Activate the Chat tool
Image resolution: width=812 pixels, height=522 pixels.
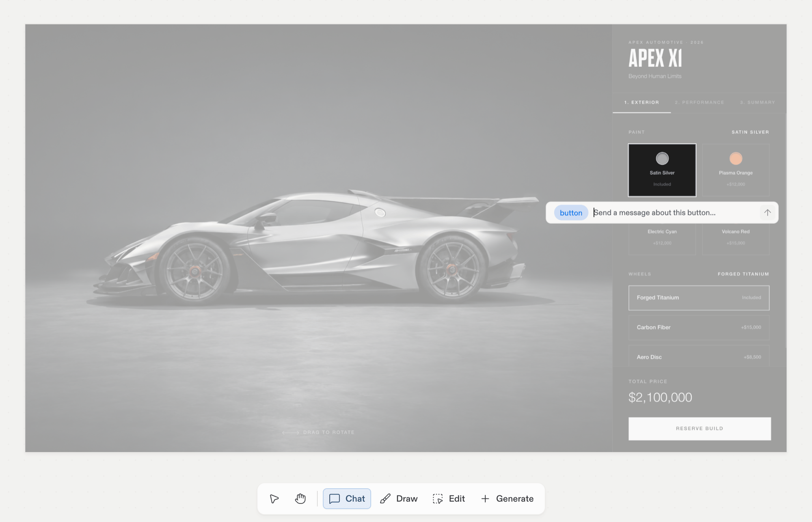[x=347, y=498]
